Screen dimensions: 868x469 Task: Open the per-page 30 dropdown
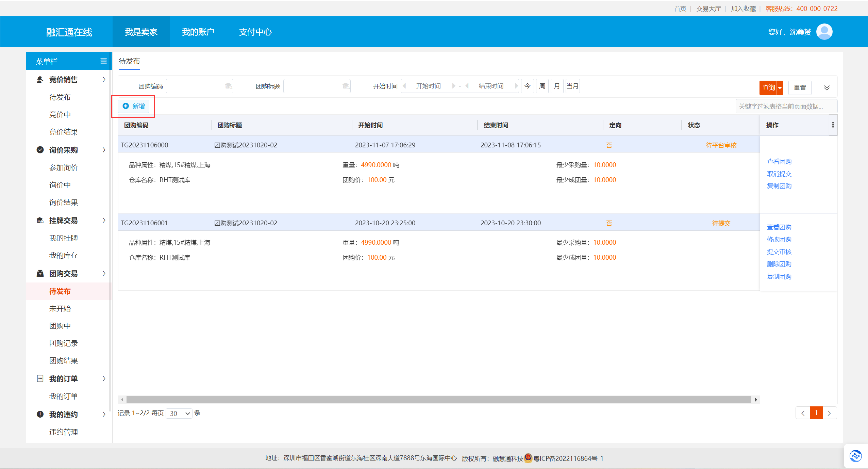coord(179,413)
